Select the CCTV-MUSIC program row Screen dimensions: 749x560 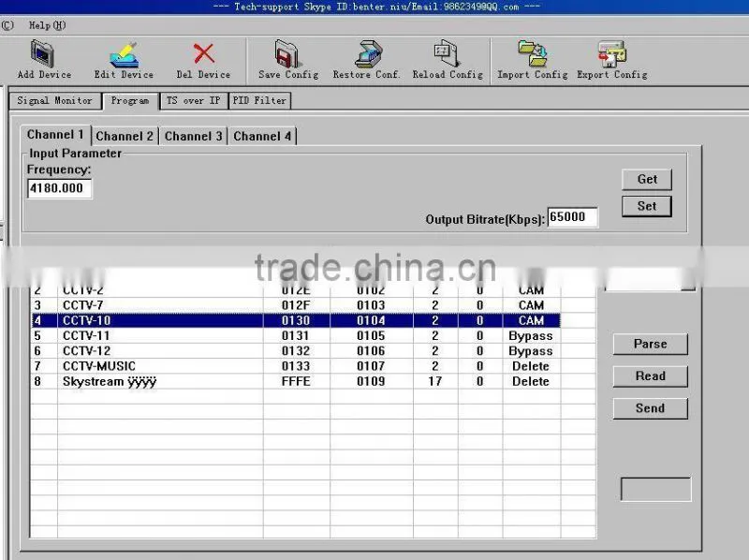pyautogui.click(x=296, y=366)
